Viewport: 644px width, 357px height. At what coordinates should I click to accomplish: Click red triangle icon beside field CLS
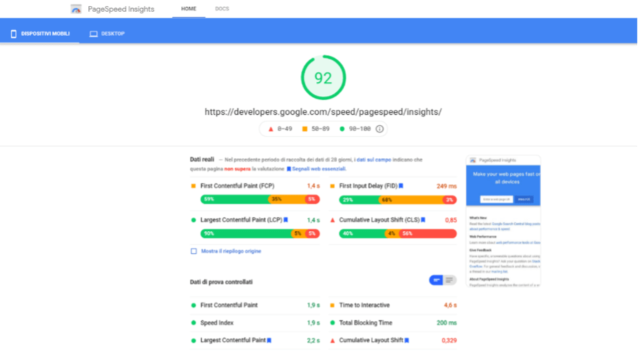(332, 220)
